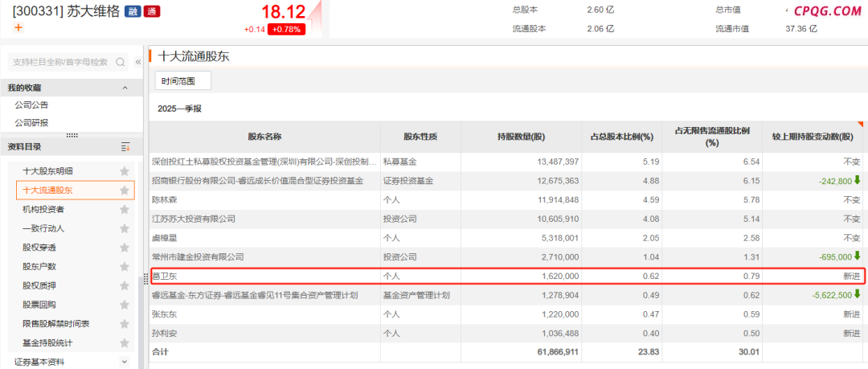Select shareholder 孙利安

(165, 334)
